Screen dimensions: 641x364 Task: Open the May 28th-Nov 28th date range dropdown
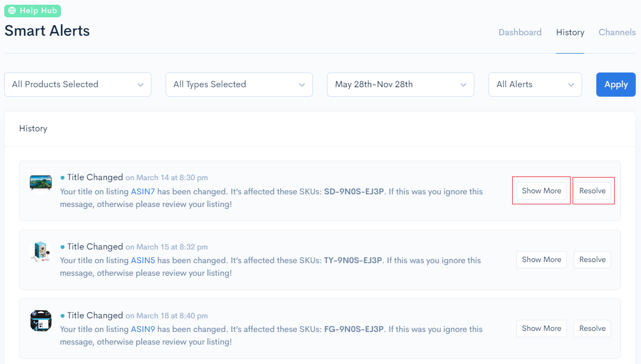pos(401,85)
